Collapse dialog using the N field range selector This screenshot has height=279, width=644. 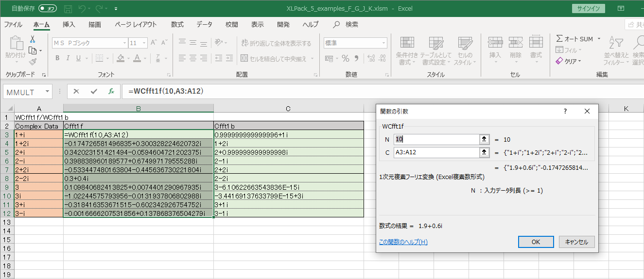484,139
